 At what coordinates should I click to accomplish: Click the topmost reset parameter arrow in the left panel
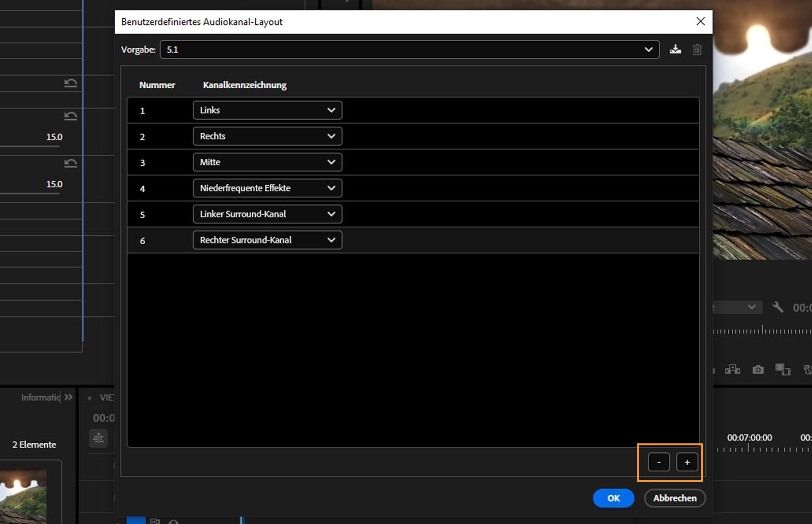[71, 83]
